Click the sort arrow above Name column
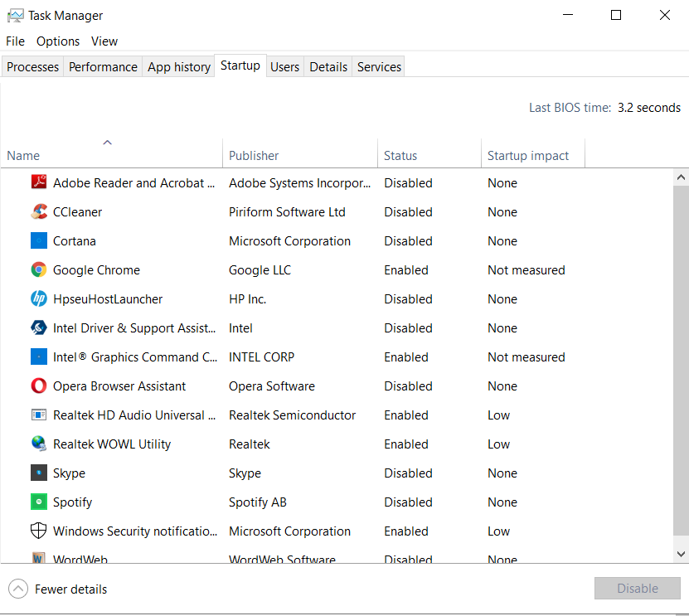Viewport: 689px width, 616px height. (x=107, y=143)
